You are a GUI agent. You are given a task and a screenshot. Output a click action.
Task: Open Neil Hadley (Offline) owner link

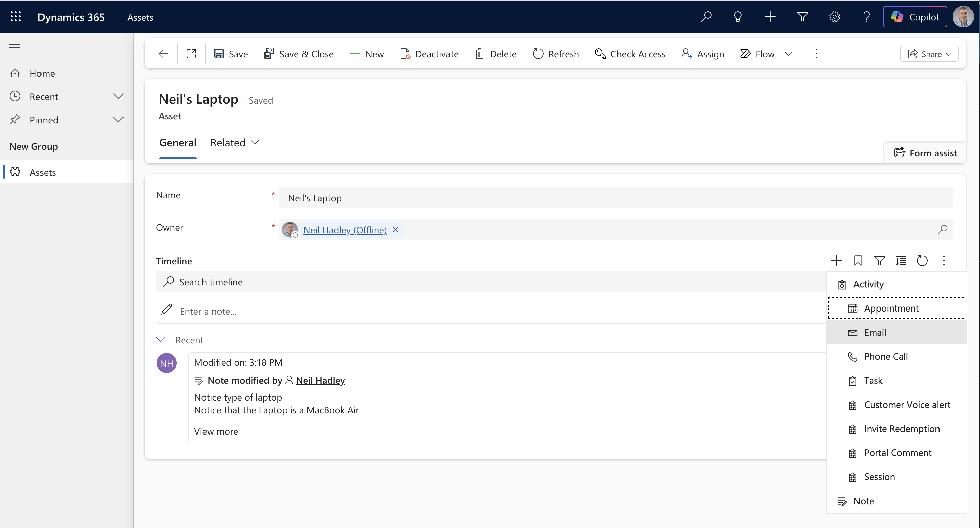pyautogui.click(x=345, y=230)
